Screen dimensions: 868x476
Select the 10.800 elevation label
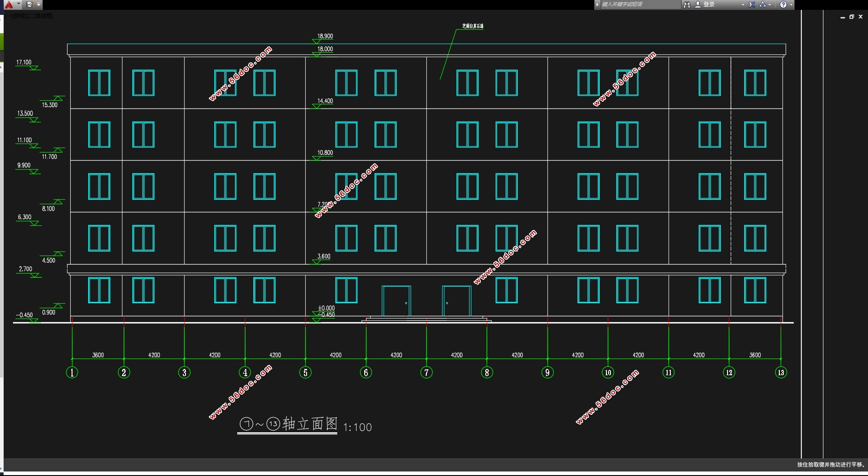click(325, 153)
